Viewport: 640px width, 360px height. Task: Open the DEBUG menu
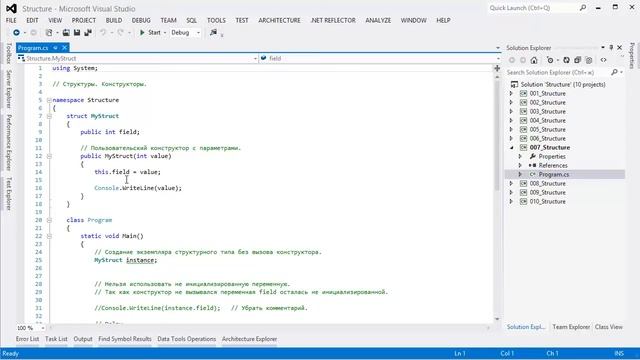point(141,20)
